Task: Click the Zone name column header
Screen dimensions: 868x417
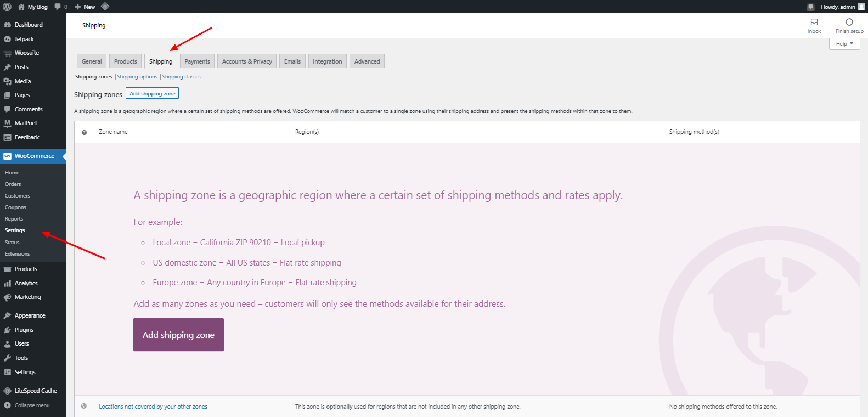Action: (x=113, y=132)
